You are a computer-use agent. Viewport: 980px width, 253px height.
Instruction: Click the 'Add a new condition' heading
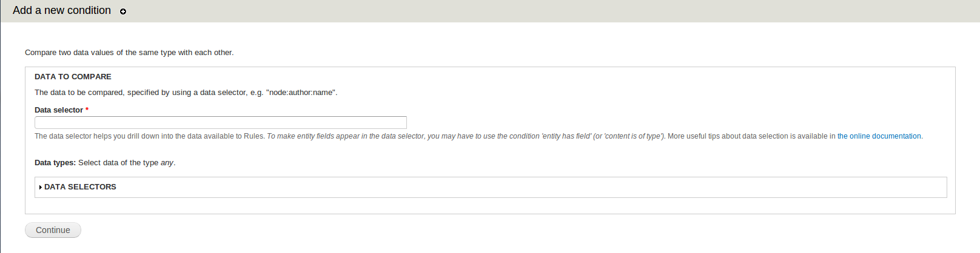62,11
